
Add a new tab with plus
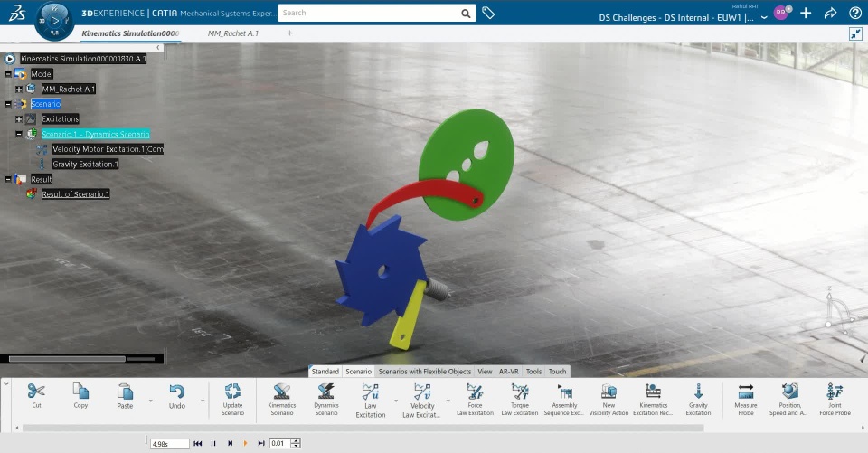(x=289, y=33)
